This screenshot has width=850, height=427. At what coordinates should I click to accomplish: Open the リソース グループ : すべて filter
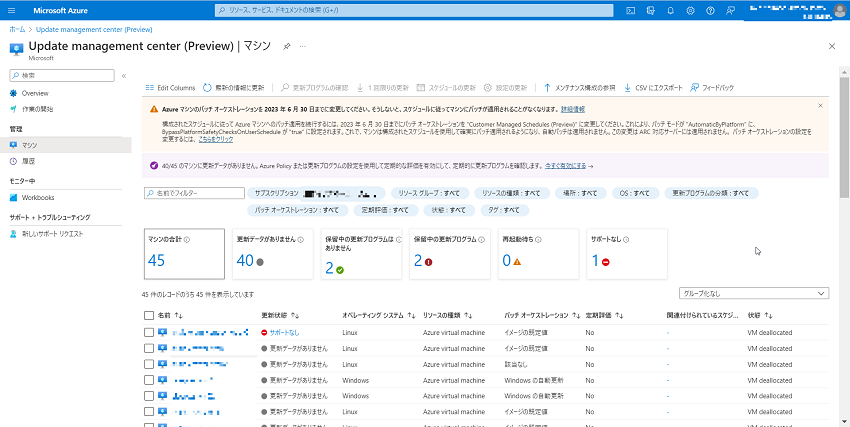pyautogui.click(x=429, y=193)
